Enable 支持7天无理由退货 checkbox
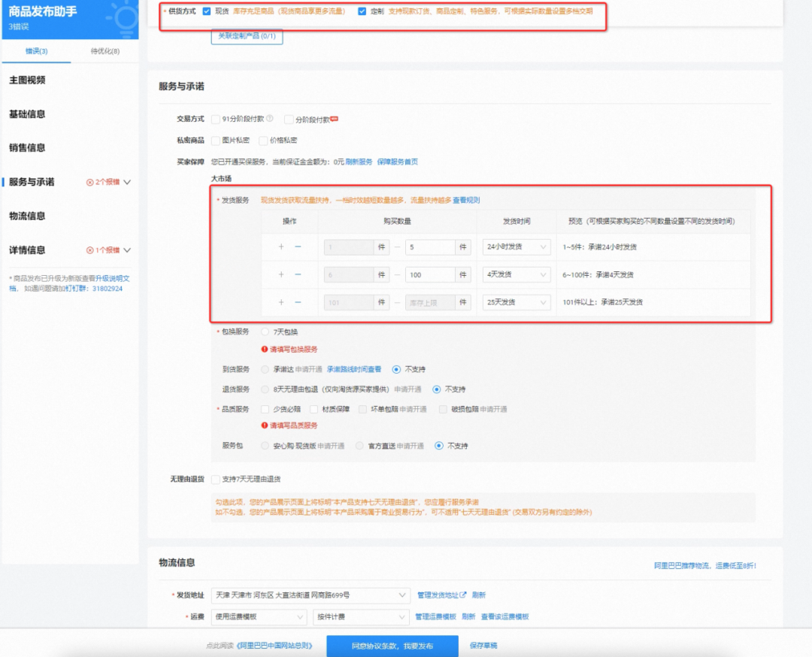Screen dimensions: 812x657 point(216,479)
